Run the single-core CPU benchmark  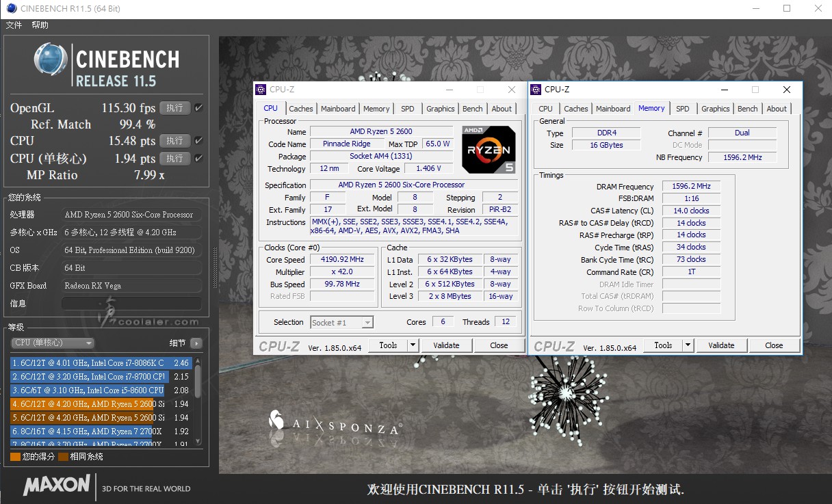[174, 159]
